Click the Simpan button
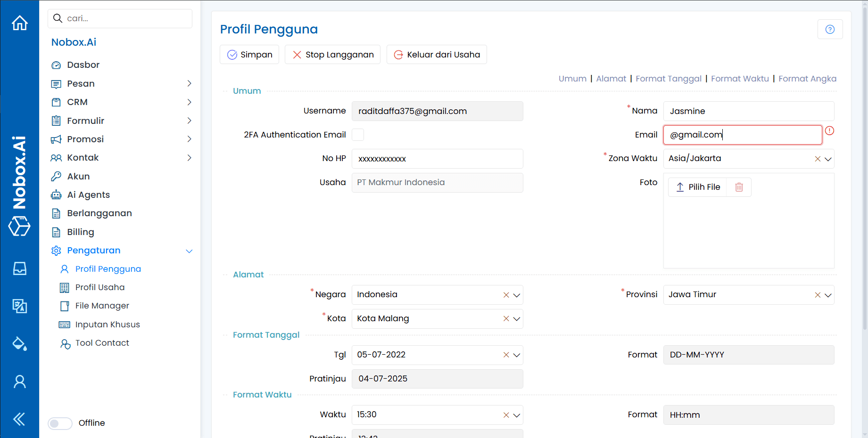Screen dimensions: 868x438 point(249,54)
